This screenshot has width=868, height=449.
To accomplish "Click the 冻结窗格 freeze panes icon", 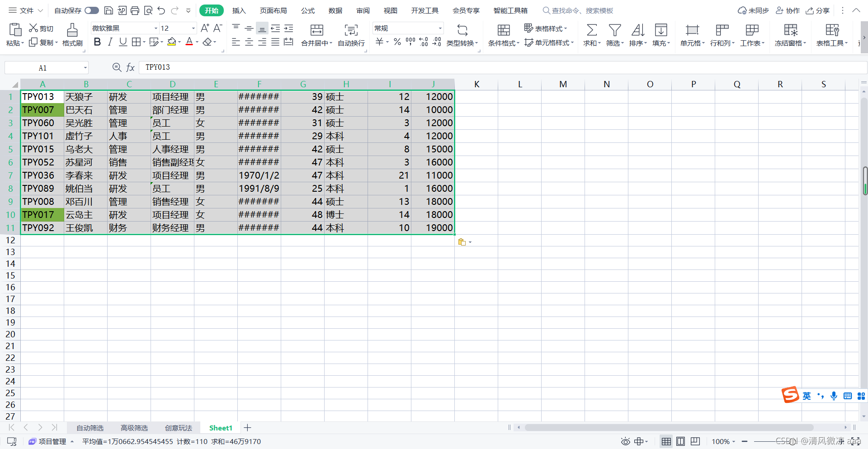I will (x=791, y=30).
